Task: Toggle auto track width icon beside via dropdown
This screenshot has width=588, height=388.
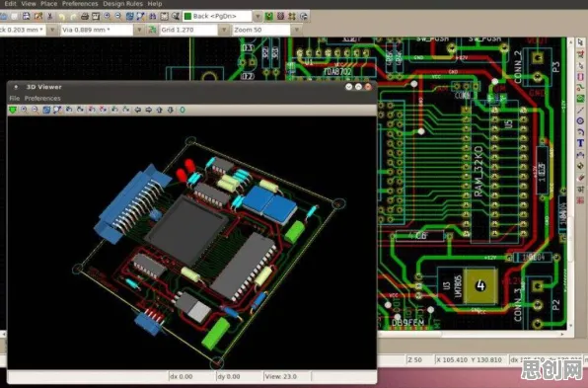Action: (x=152, y=30)
